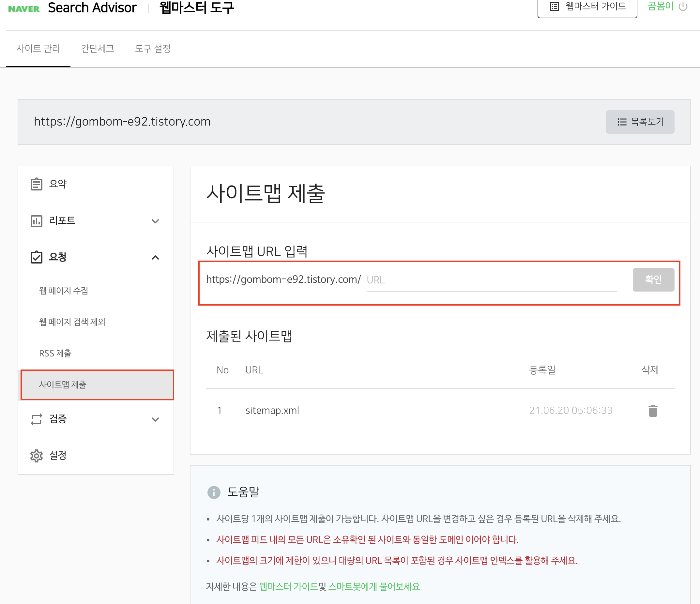Click the 리포트 chart icon
Screen dimensions: 700x604
click(x=37, y=220)
